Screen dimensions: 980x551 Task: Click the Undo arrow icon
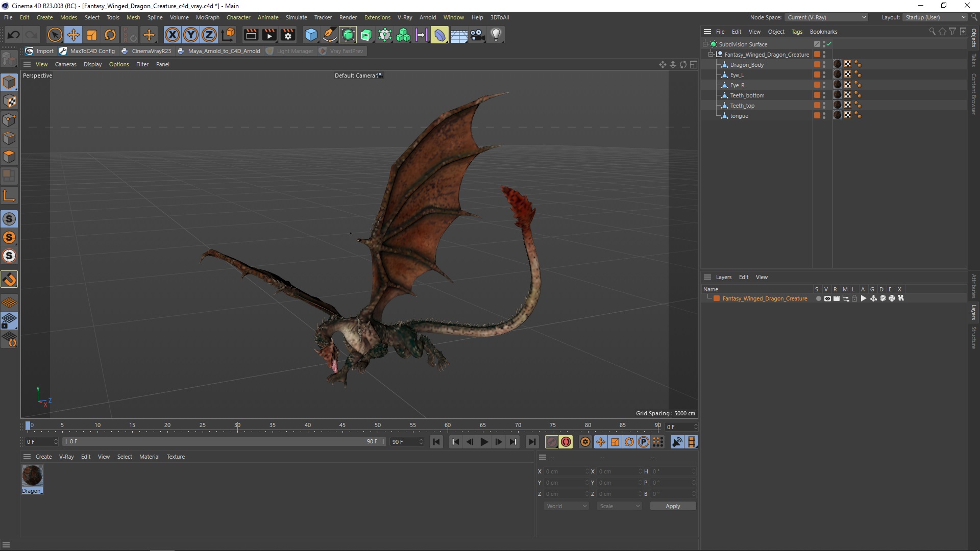click(14, 35)
